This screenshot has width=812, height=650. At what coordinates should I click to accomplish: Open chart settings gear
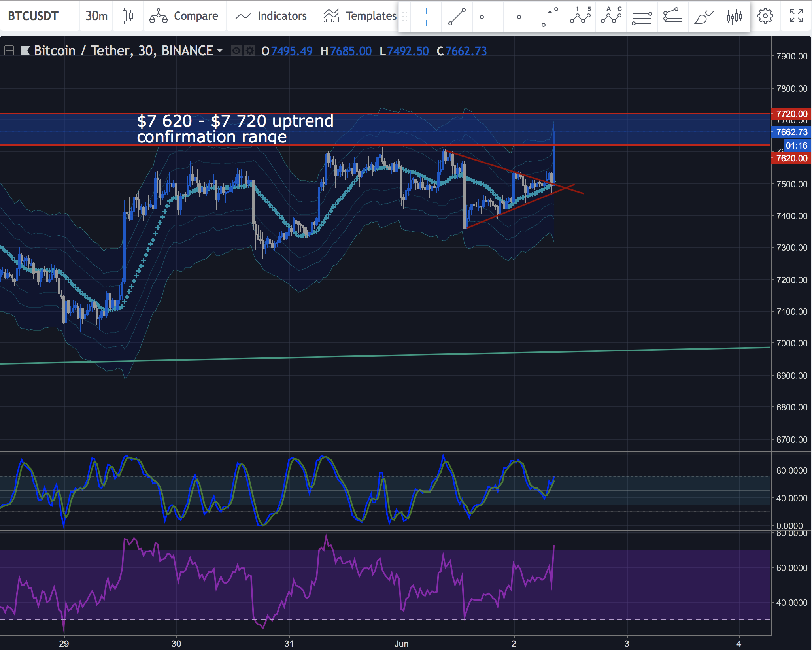(x=765, y=16)
